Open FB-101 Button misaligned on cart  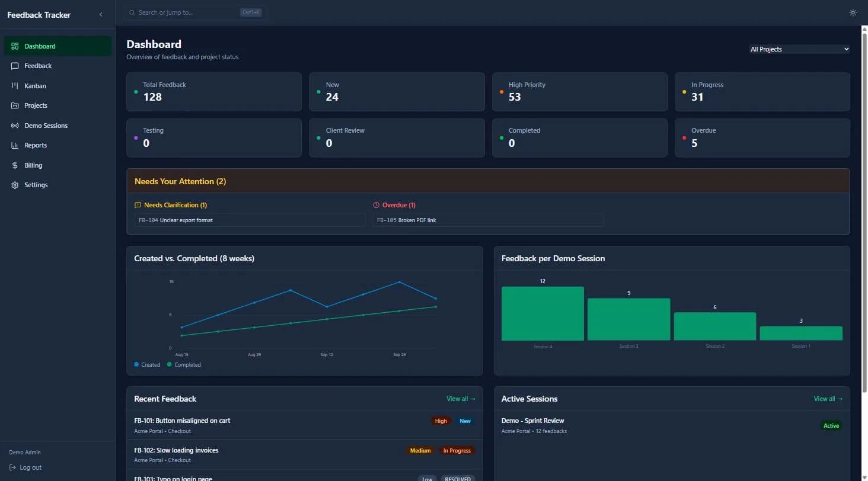(x=305, y=425)
